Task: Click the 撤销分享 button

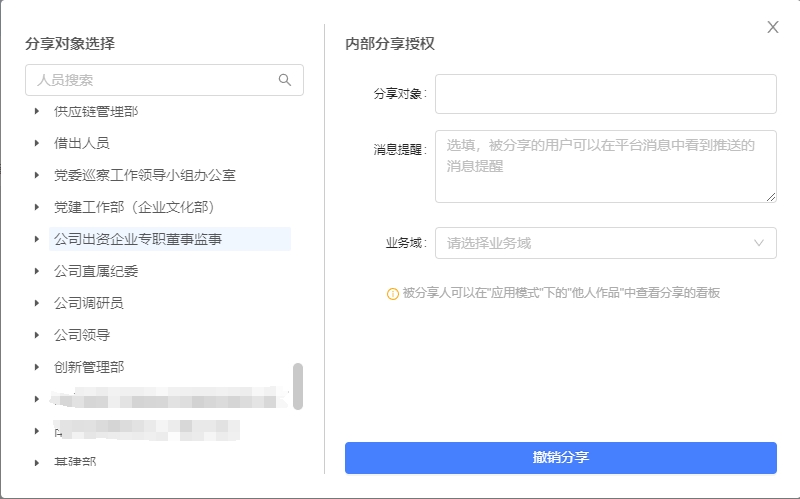Action: (x=560, y=458)
